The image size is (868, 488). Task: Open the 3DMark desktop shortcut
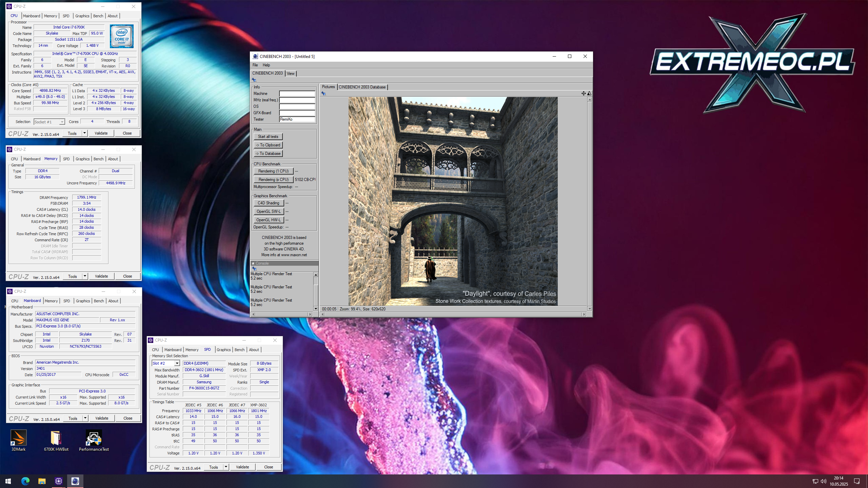[x=18, y=438]
